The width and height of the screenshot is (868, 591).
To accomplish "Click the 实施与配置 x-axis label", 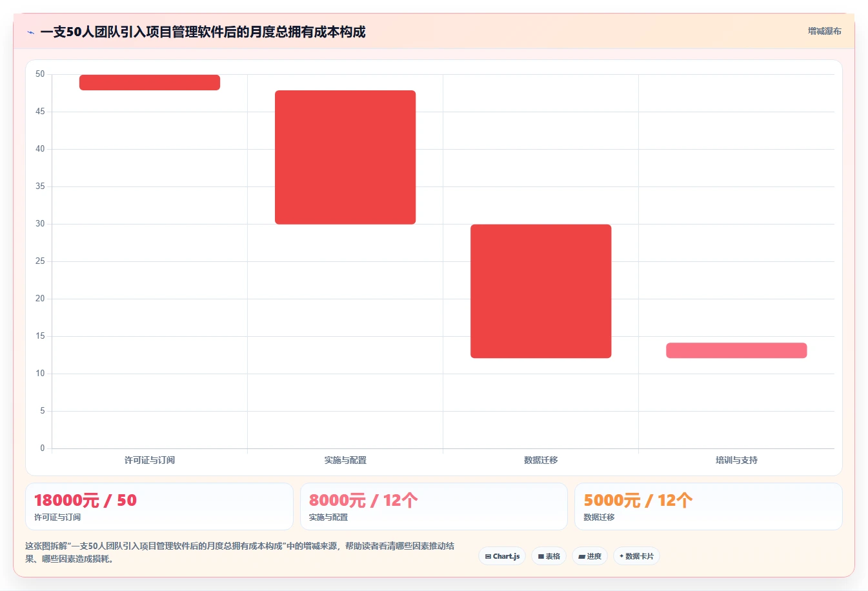I will click(345, 460).
